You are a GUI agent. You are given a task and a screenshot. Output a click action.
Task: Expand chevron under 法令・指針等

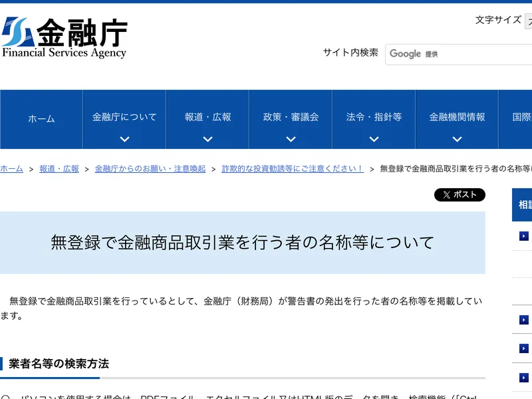374,139
